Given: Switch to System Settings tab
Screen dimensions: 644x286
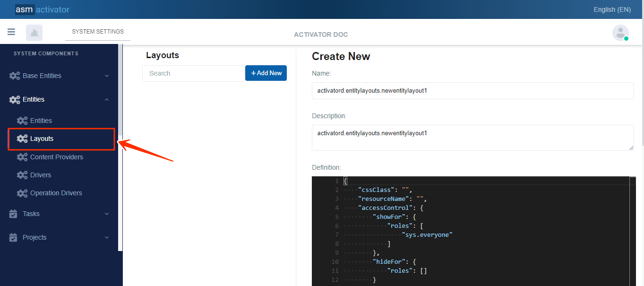Looking at the screenshot, I should [98, 32].
